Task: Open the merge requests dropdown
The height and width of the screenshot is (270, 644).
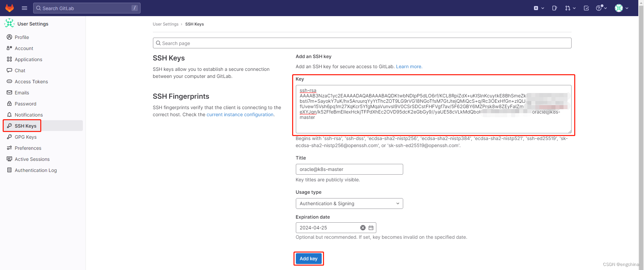Action: click(x=570, y=8)
